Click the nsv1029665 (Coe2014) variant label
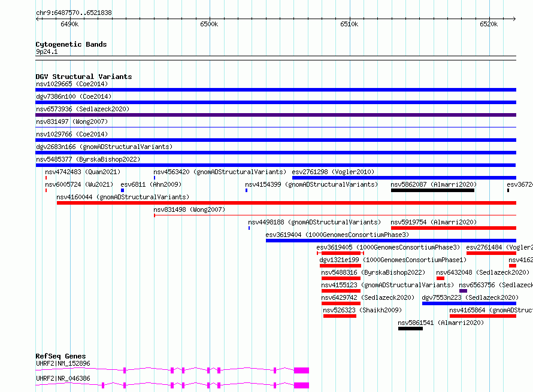 point(72,84)
